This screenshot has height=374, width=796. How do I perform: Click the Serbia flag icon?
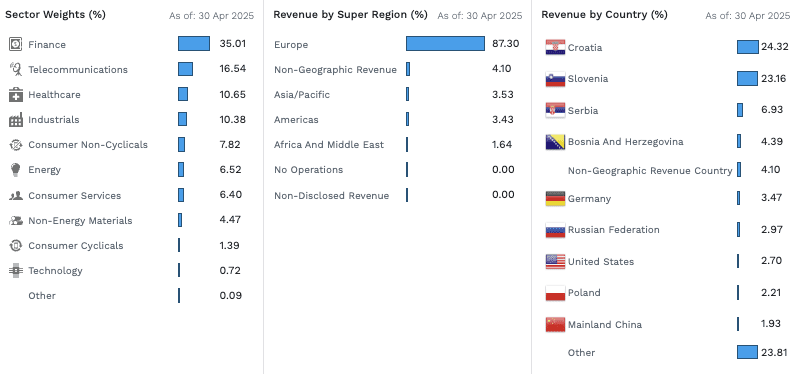[x=555, y=111]
